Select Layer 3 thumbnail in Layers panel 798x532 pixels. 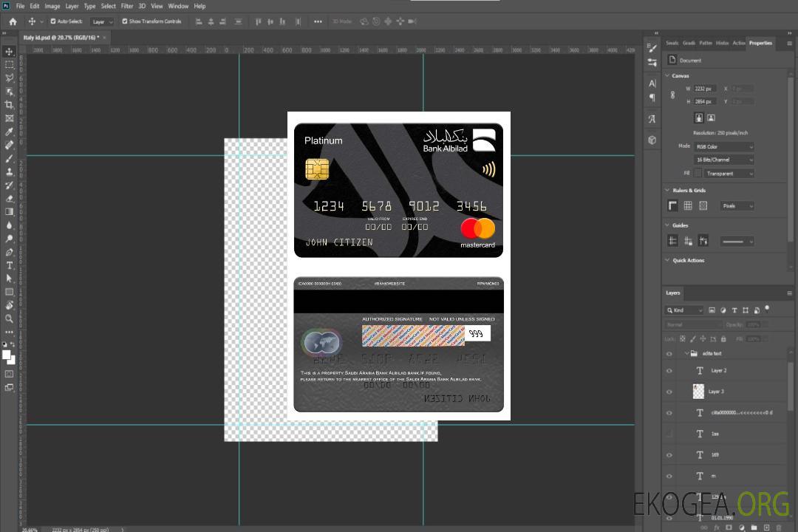pyautogui.click(x=699, y=392)
